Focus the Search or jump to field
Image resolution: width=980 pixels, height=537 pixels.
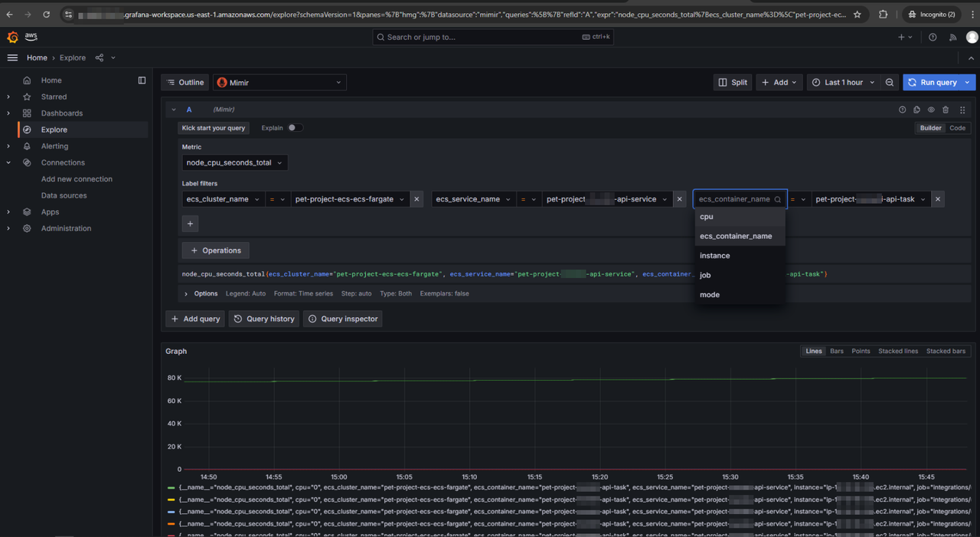(x=493, y=37)
